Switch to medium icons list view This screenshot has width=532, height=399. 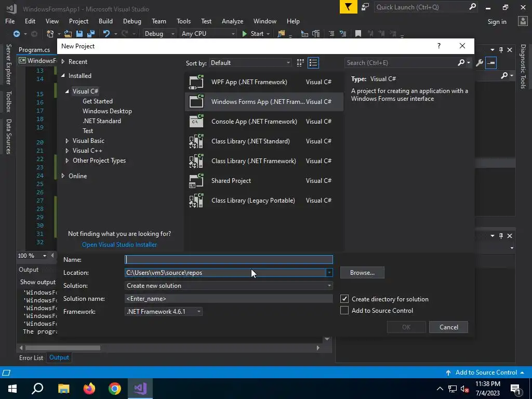[313, 63]
